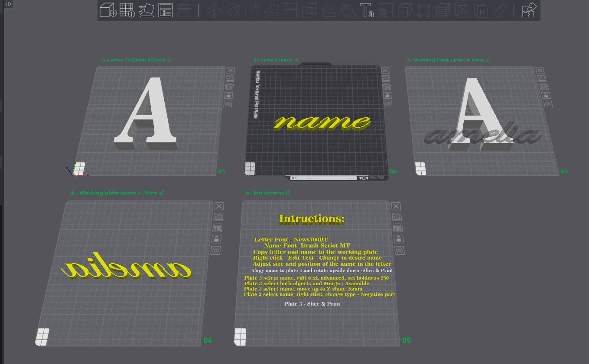Toggle the lock on plate 03

coord(546,95)
